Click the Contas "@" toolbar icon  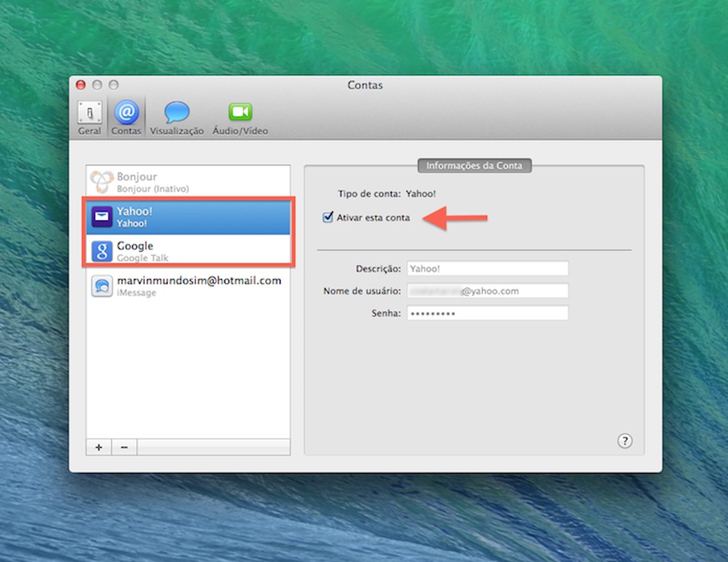pos(126,111)
